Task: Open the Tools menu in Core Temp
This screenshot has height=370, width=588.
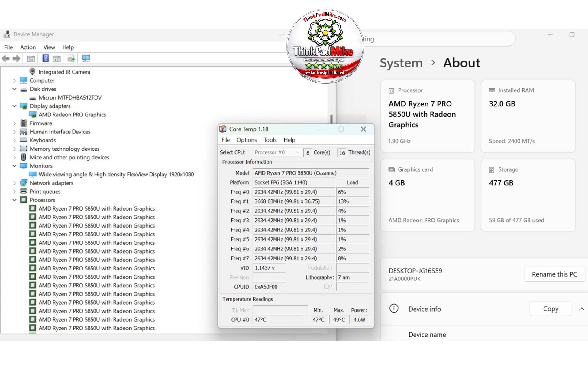Action: [x=270, y=140]
